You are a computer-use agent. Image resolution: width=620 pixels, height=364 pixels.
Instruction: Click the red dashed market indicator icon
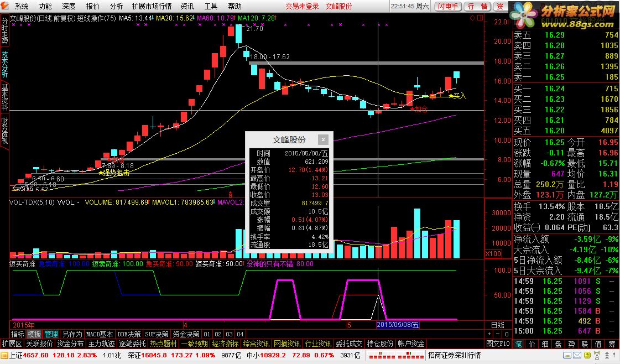click(x=396, y=355)
